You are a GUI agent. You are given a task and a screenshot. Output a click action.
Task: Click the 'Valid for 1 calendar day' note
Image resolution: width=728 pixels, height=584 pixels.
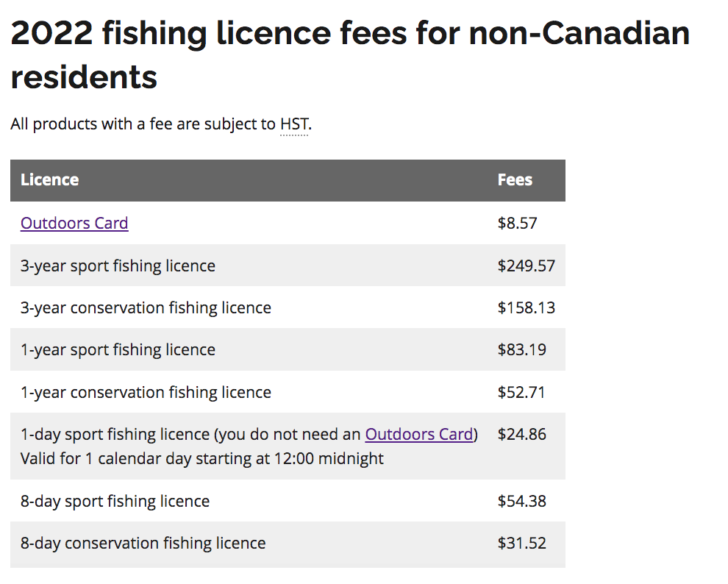click(202, 458)
